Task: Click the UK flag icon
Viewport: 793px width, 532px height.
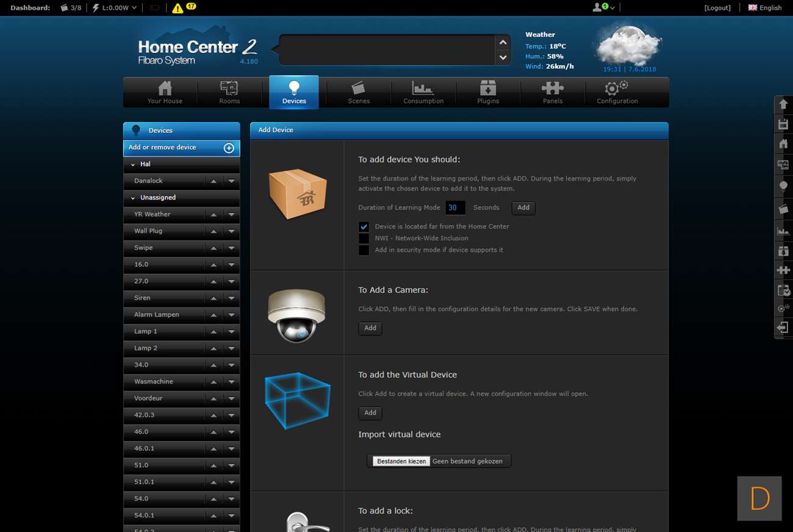Action: pyautogui.click(x=753, y=7)
